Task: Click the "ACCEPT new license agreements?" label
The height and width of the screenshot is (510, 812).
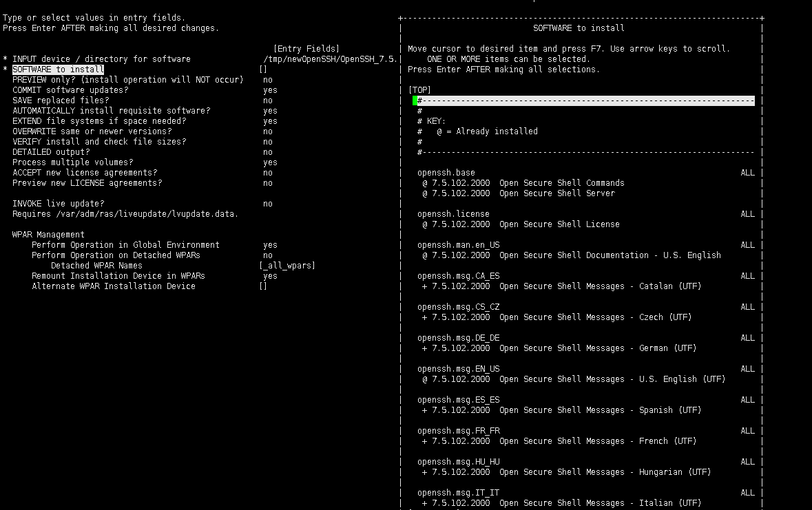Action: point(85,173)
